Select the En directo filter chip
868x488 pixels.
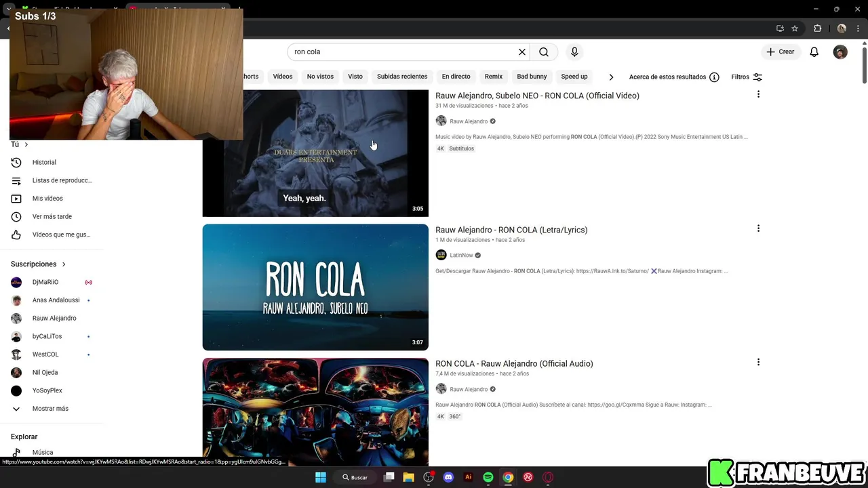(456, 77)
